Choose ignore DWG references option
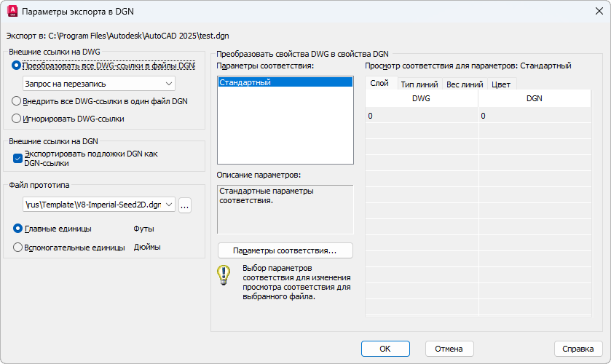The height and width of the screenshot is (364, 611). click(17, 119)
